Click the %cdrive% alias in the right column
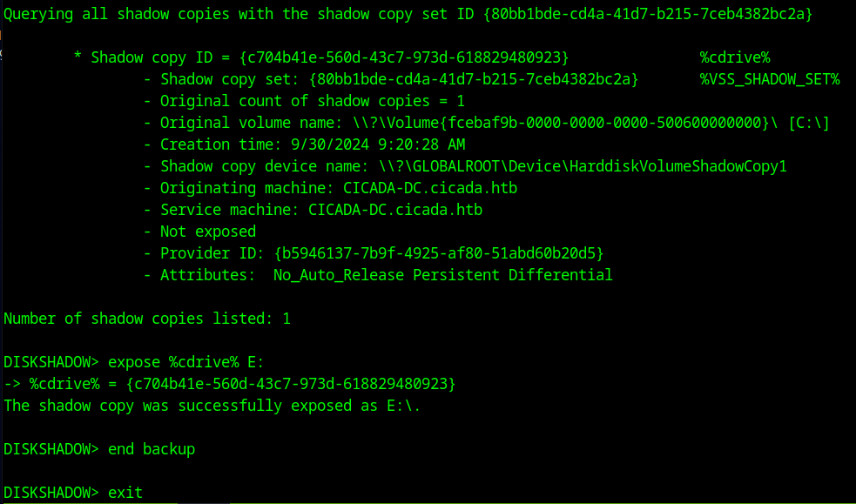856x504 pixels. [x=735, y=57]
